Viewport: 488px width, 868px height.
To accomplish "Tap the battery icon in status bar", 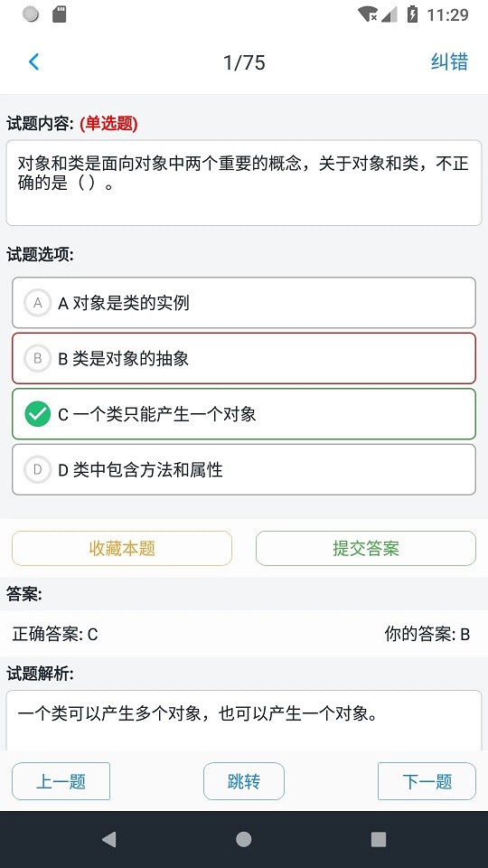I will tap(412, 14).
